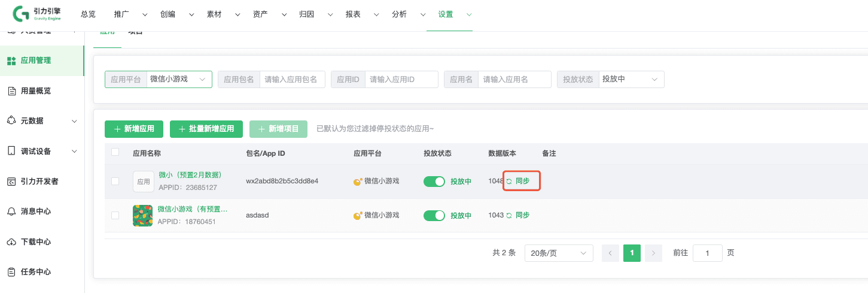This screenshot has width=868, height=293.
Task: Click the 元数据 sidebar icon
Action: [x=11, y=120]
